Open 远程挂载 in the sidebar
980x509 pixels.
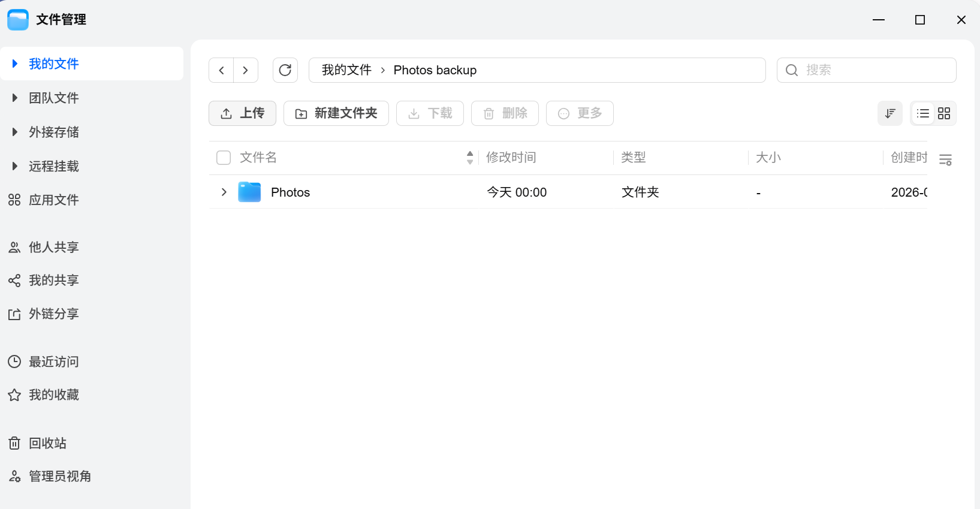tap(92, 166)
